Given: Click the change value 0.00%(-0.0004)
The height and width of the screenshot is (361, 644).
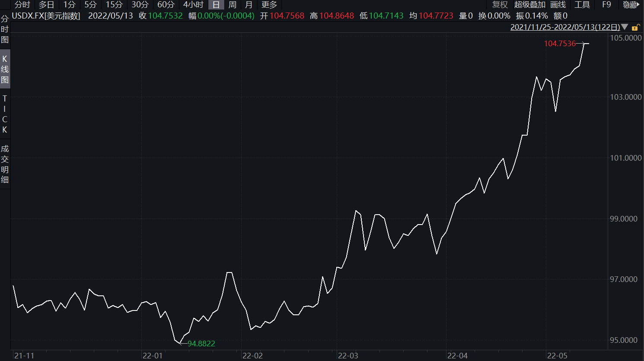Looking at the screenshot, I should [226, 16].
